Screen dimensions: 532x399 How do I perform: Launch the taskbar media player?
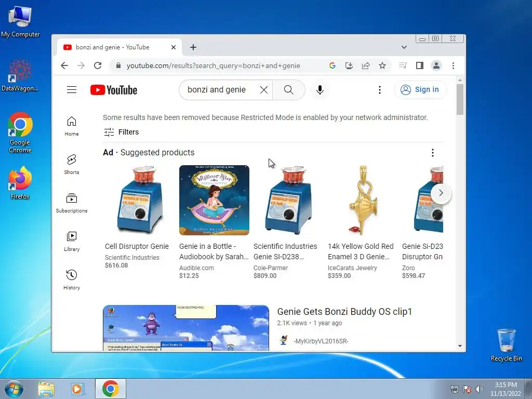point(78,389)
